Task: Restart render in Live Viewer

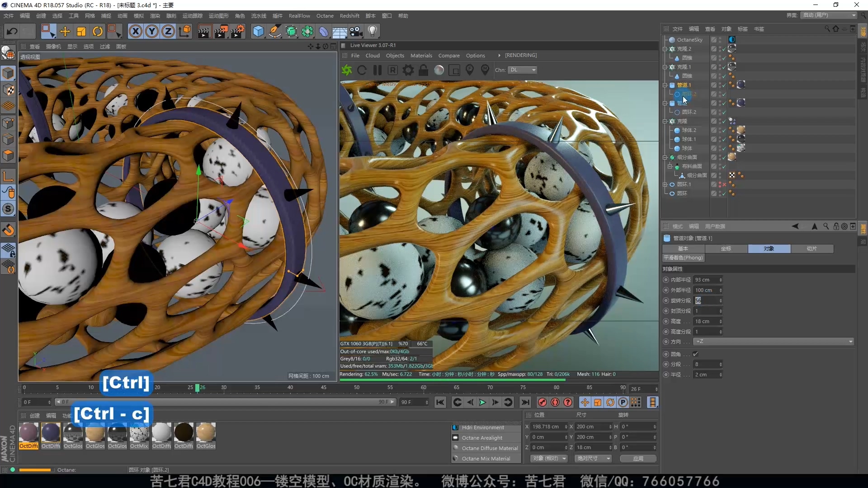Action: (x=362, y=70)
